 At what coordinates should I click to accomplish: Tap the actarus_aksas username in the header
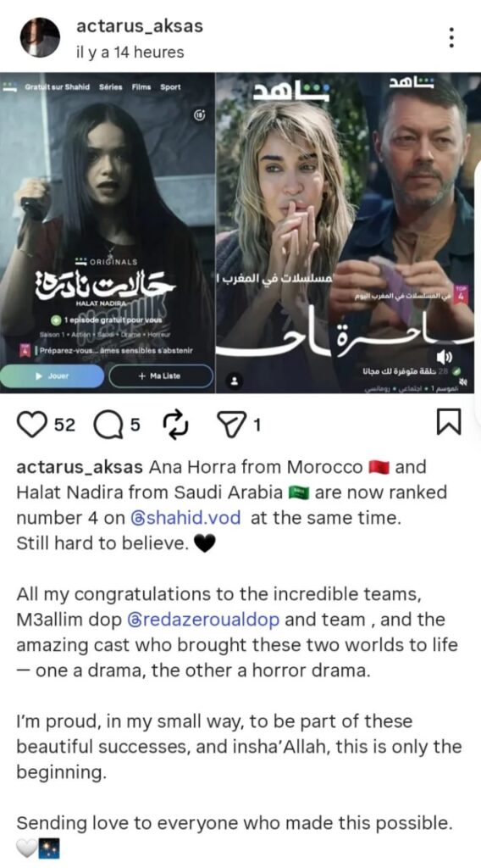click(140, 26)
